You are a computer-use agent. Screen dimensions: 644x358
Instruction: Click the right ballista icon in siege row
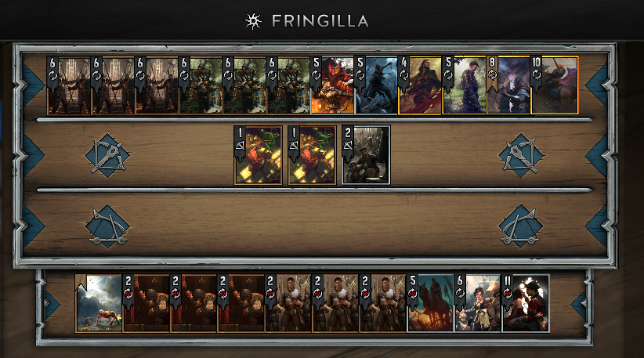coord(521,226)
